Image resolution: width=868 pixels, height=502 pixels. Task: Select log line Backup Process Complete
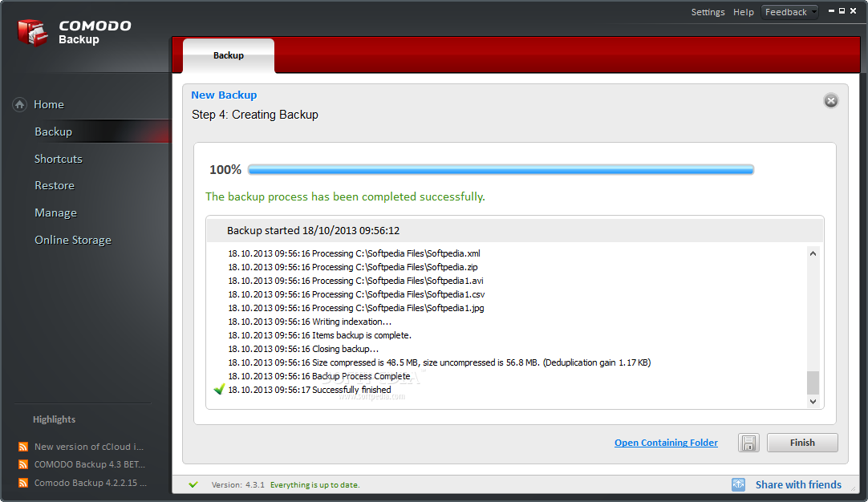click(x=319, y=376)
